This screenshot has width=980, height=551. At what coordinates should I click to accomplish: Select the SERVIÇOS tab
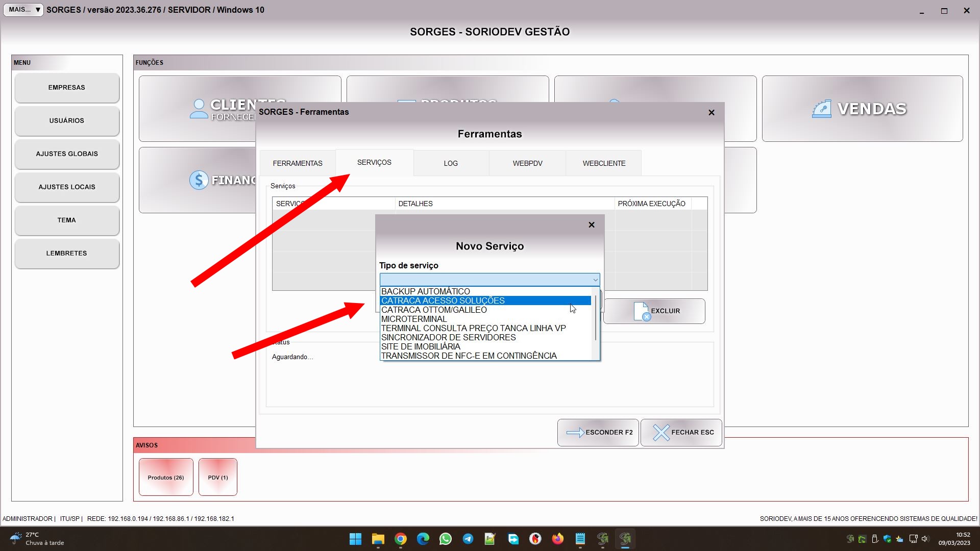[x=374, y=162]
